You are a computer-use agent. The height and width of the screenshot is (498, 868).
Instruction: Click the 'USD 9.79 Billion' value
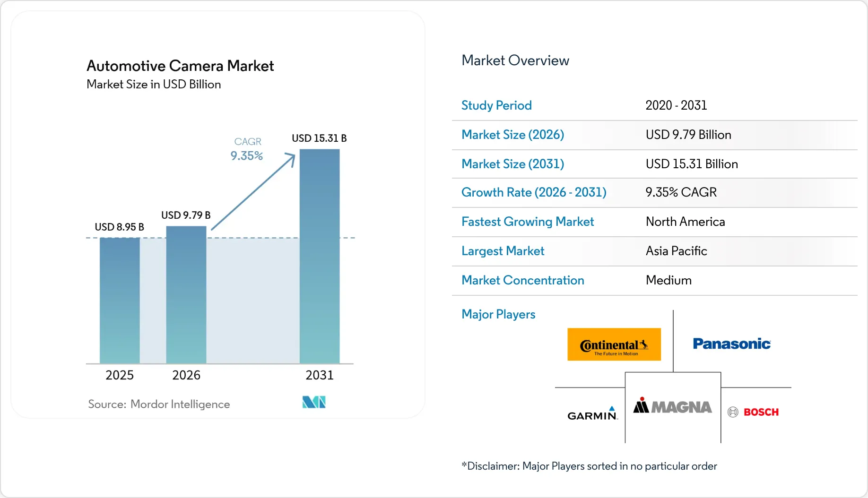click(x=688, y=135)
